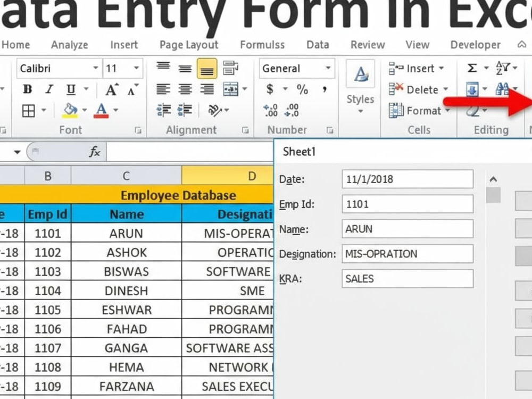Align text right

coord(207,89)
